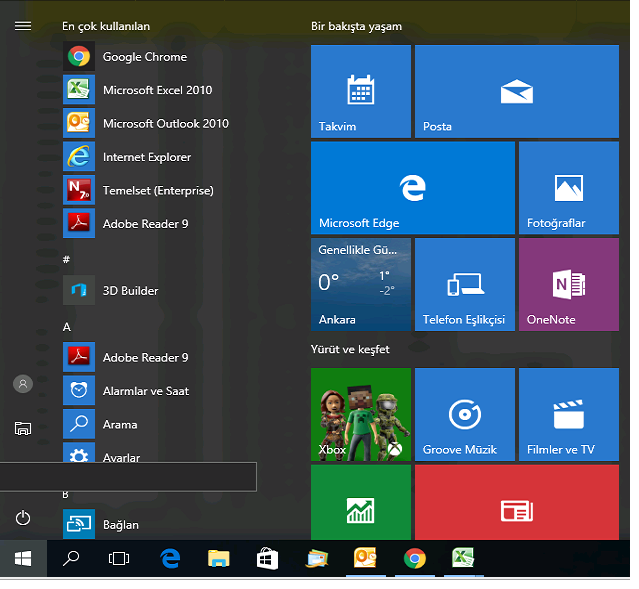Image resolution: width=639 pixels, height=589 pixels.
Task: Open Microsoft Outlook 2010 app entry
Action: (x=165, y=124)
